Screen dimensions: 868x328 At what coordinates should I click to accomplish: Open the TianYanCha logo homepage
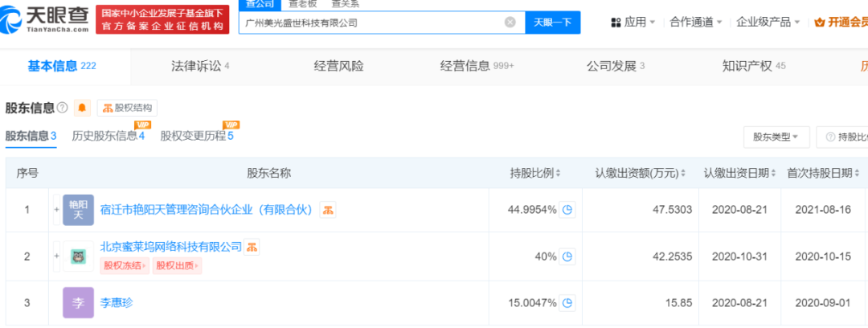(45, 19)
